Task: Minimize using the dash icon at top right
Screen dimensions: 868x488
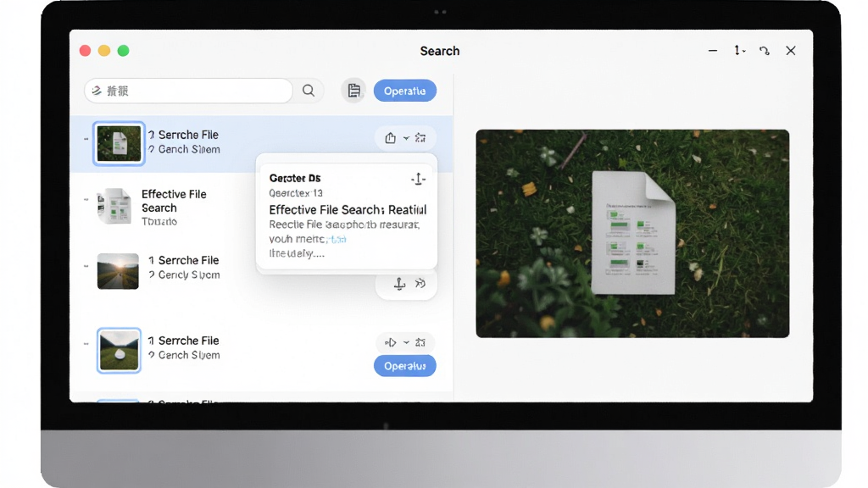Action: [x=713, y=50]
